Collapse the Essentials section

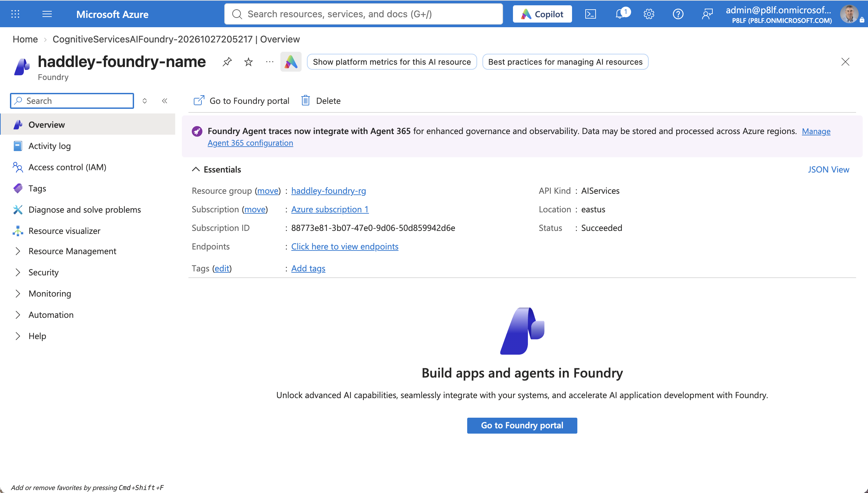196,169
